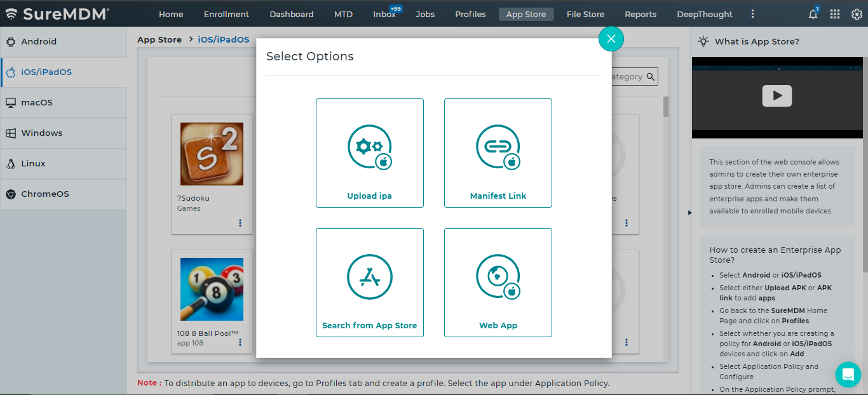Click the iOS/iPadOS breadcrumb

click(224, 39)
